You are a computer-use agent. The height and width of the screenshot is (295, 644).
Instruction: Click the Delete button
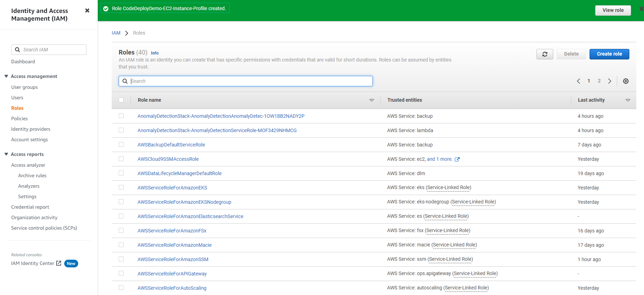571,54
